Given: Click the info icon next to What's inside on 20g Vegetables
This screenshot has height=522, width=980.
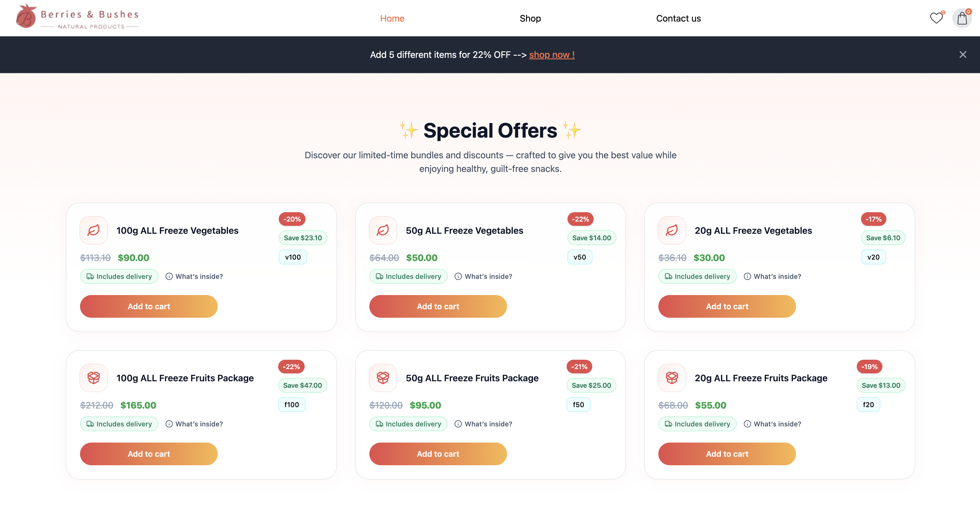Looking at the screenshot, I should point(747,276).
